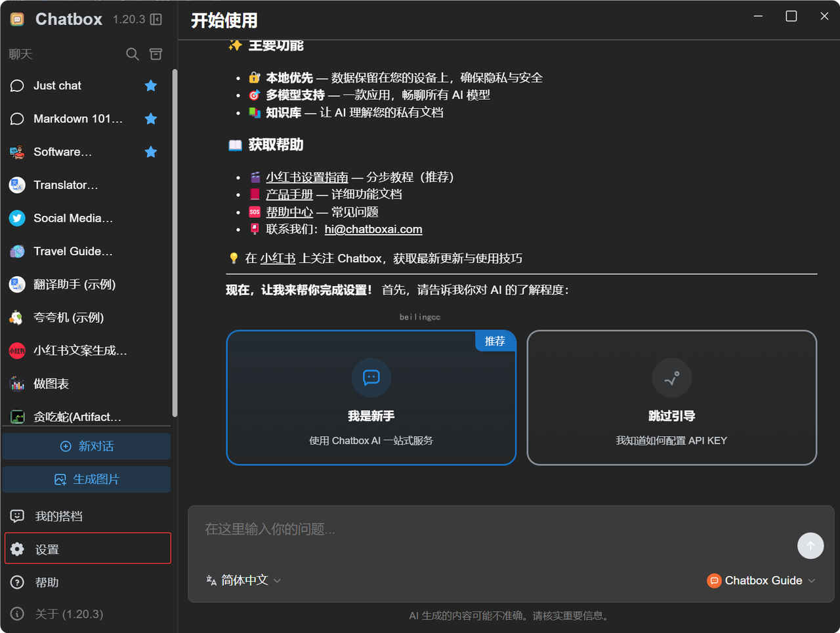Open the 产品手册 link
The width and height of the screenshot is (840, 633).
pos(289,194)
